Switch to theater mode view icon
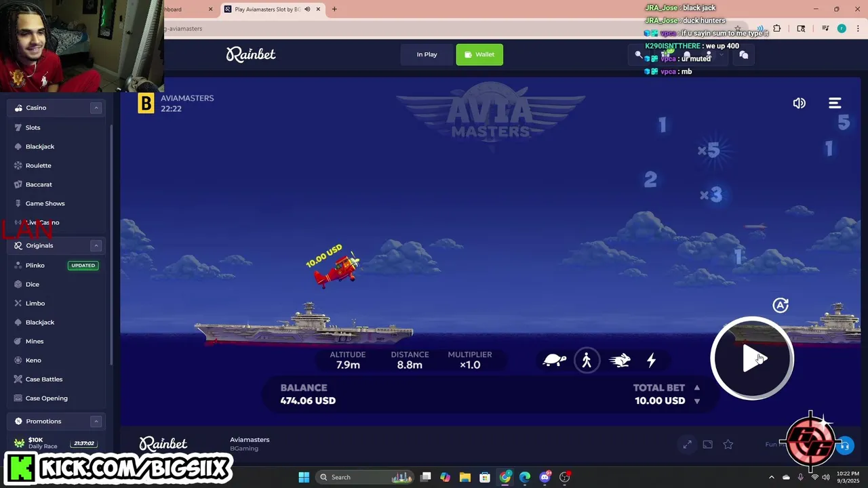Image resolution: width=868 pixels, height=488 pixels. point(707,445)
